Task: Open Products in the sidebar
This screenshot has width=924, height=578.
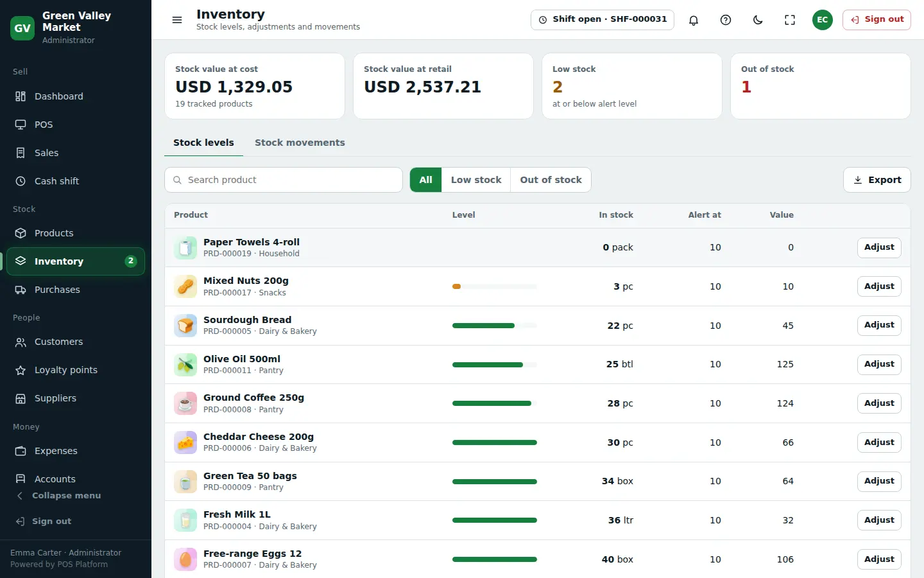Action: (76, 233)
